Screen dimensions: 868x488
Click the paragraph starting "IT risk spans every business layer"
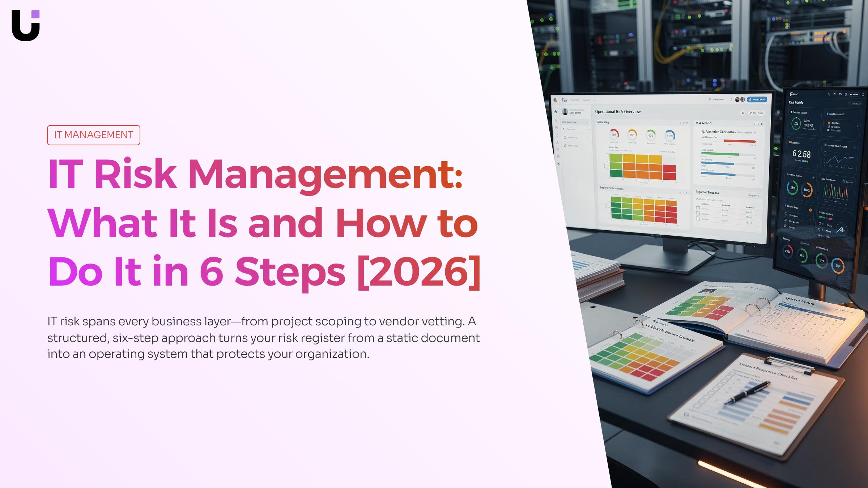click(x=264, y=337)
